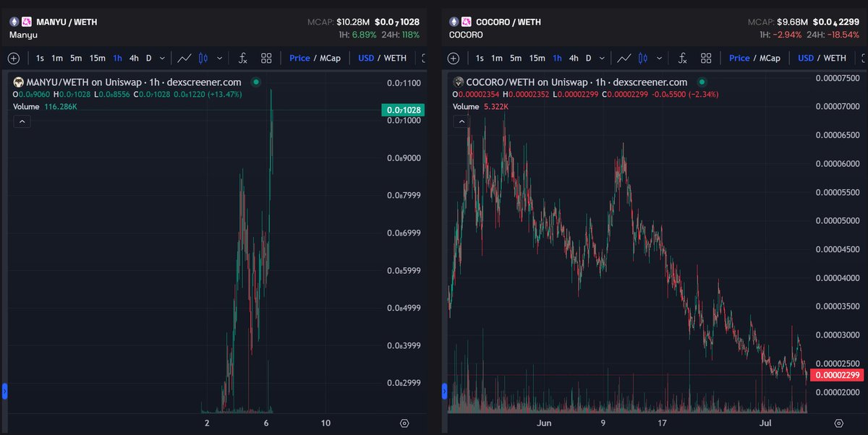
Task: Click the Ethereum chain icon beside MANYU / WETH
Action: click(14, 22)
